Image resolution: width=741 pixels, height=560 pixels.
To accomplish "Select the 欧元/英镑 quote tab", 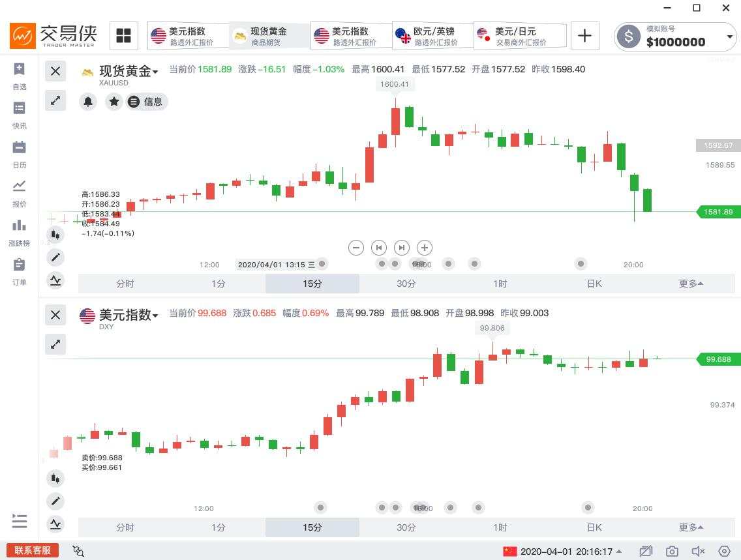I will click(432, 35).
